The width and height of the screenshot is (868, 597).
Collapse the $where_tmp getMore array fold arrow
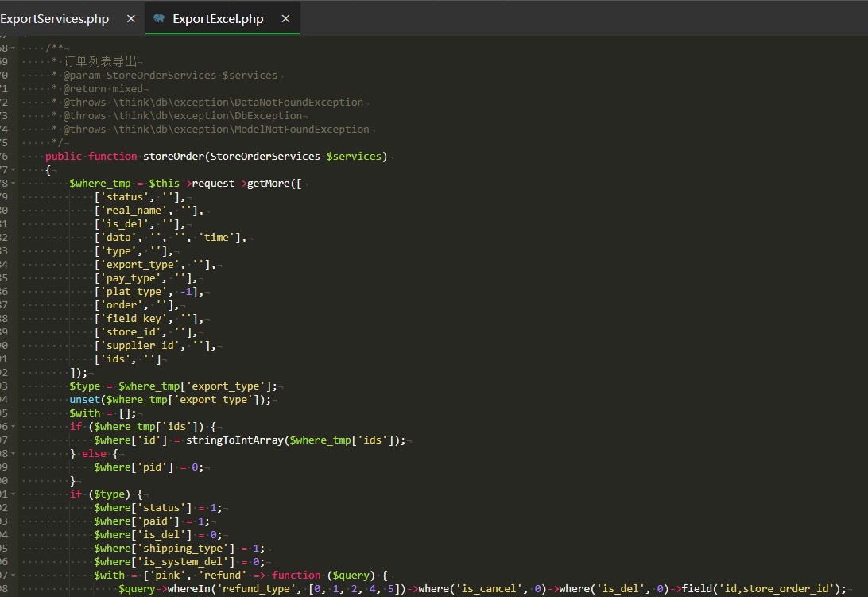(x=14, y=184)
